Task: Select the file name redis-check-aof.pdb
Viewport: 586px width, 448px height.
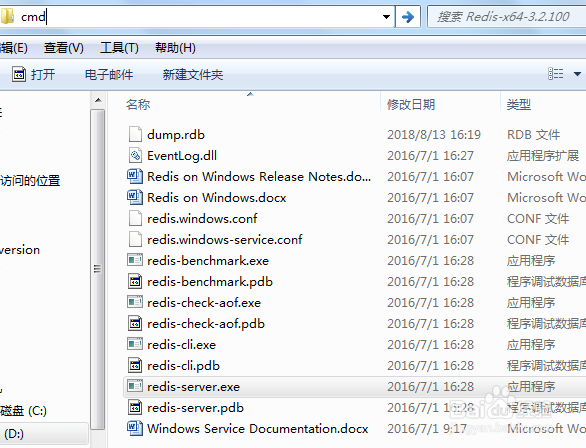Action: click(206, 323)
